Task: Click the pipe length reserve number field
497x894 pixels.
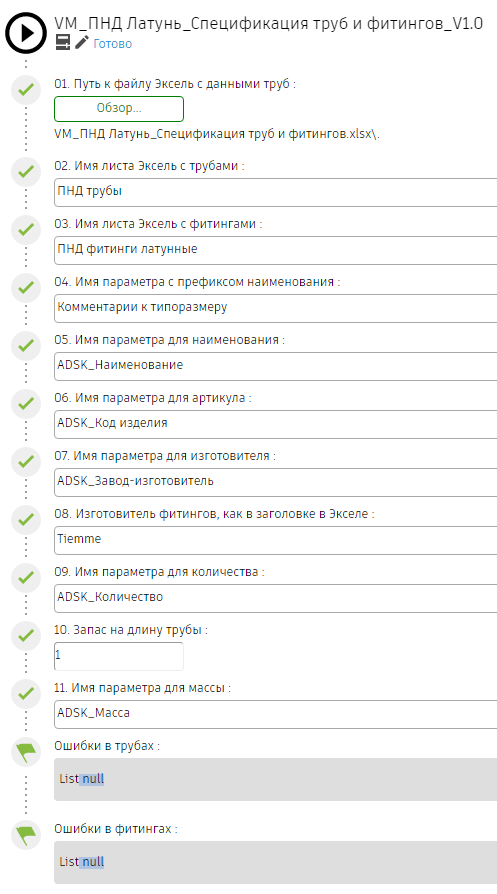Action: (119, 656)
